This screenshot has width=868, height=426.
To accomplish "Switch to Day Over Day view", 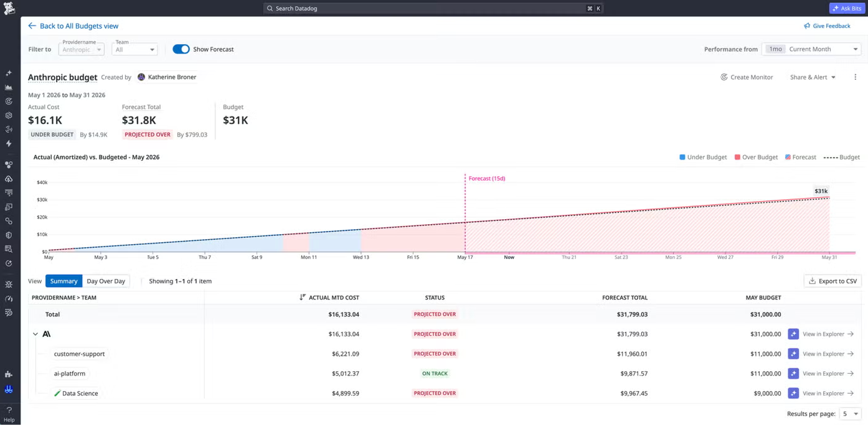I will click(x=106, y=281).
